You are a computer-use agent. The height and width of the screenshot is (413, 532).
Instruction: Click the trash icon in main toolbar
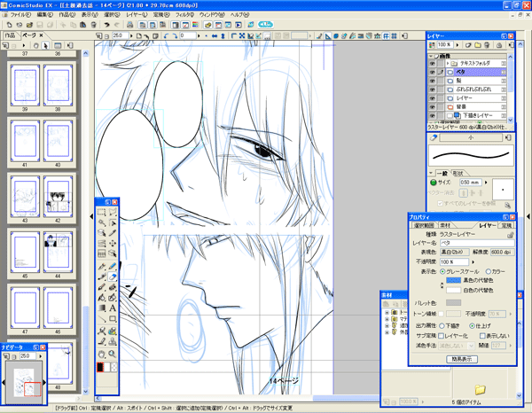[x=94, y=25]
